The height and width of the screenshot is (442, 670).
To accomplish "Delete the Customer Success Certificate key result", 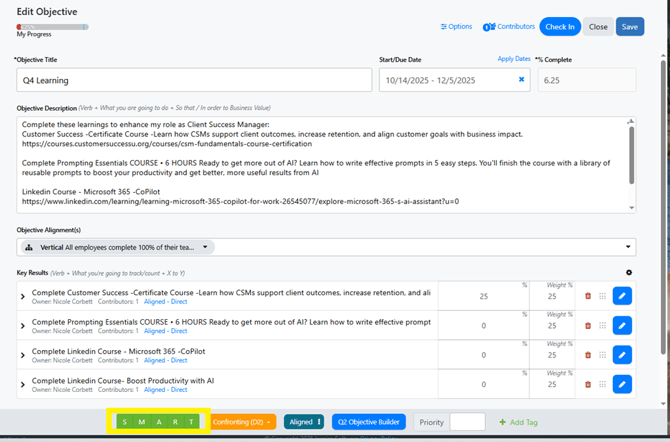I will (588, 296).
